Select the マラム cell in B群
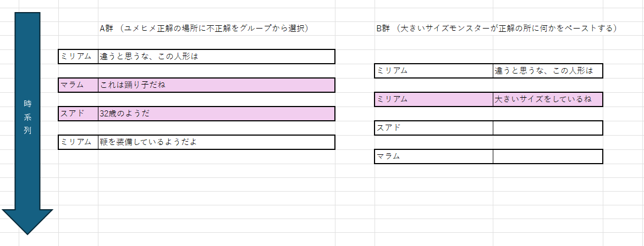The width and height of the screenshot is (644, 246). click(x=433, y=156)
